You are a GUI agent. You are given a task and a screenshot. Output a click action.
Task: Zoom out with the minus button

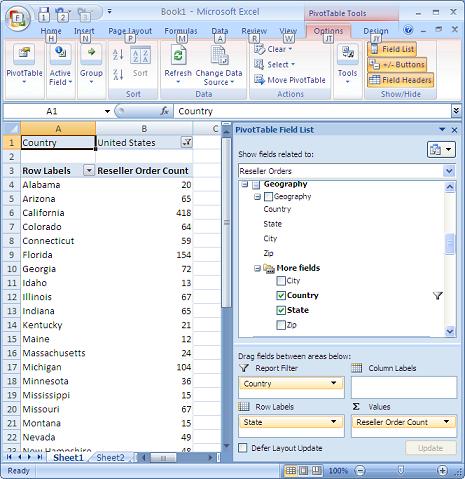(x=360, y=471)
